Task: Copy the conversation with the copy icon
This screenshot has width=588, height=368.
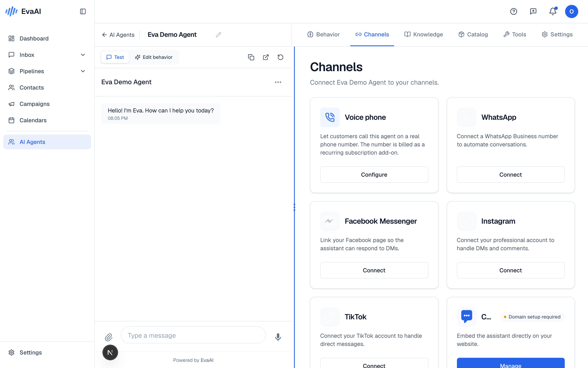Action: coord(251,57)
